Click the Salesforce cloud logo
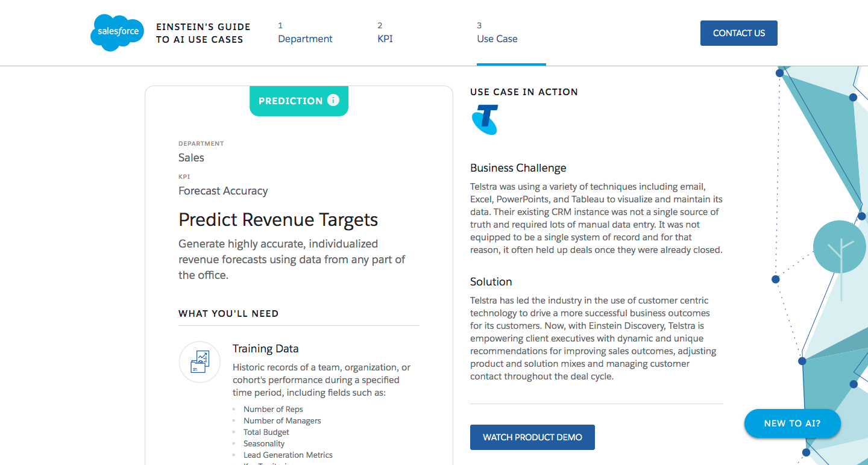The width and height of the screenshot is (868, 465). click(118, 33)
